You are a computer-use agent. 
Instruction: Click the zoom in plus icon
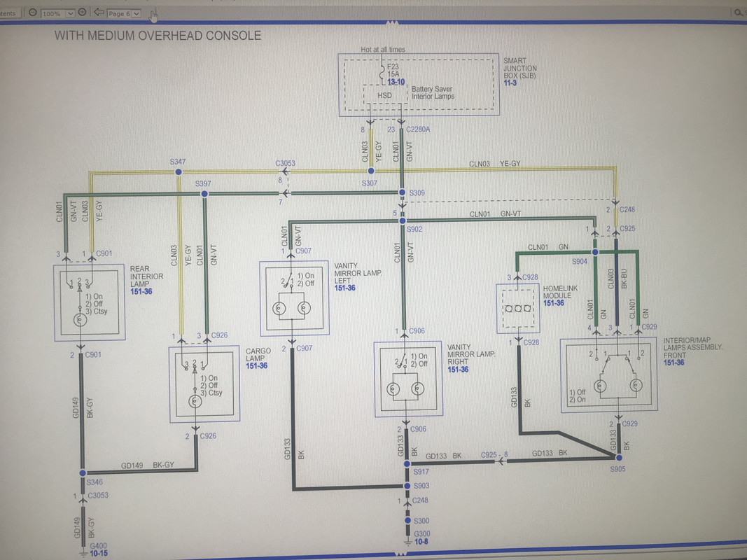(x=82, y=12)
